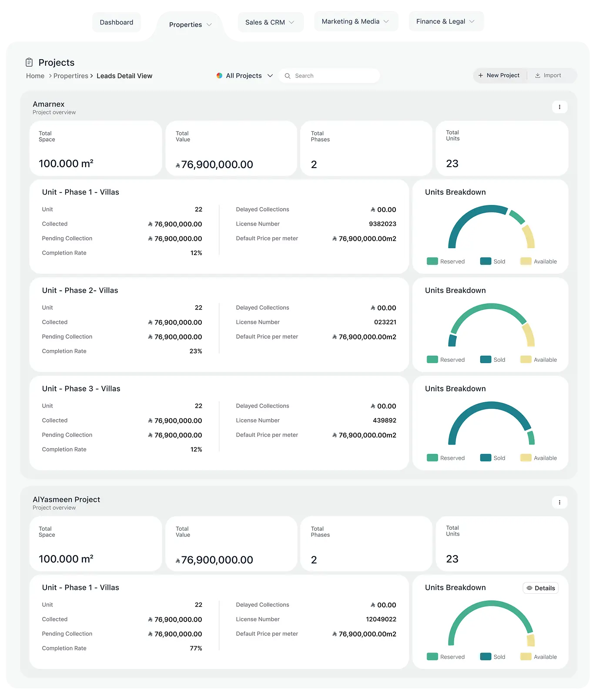596x700 pixels.
Task: Click Amarnex Total Units value 23
Action: pos(452,164)
